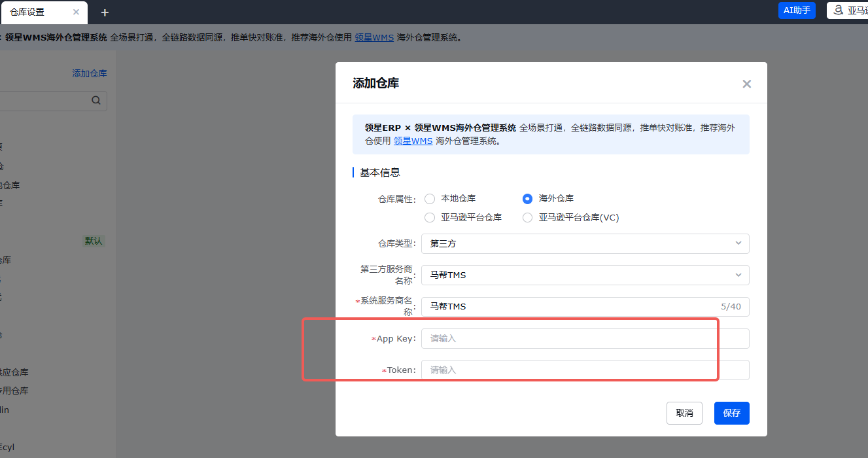Open the 第三方服务商名称 dropdown showing 马帮TMS
Image resolution: width=868 pixels, height=458 pixels.
585,275
